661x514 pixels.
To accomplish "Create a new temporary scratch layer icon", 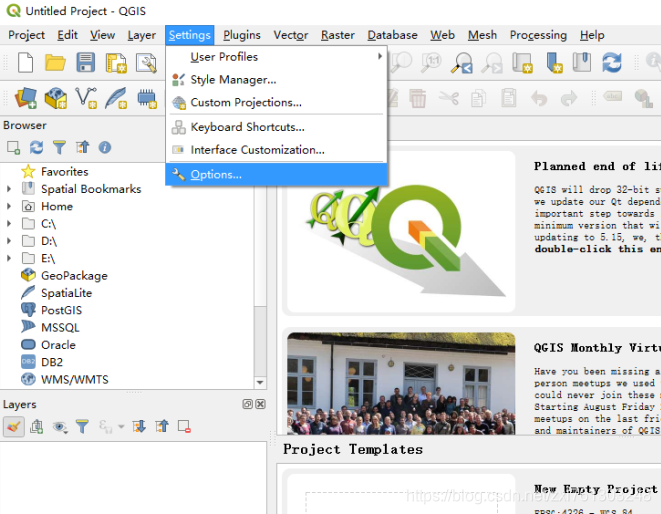I will point(147,98).
